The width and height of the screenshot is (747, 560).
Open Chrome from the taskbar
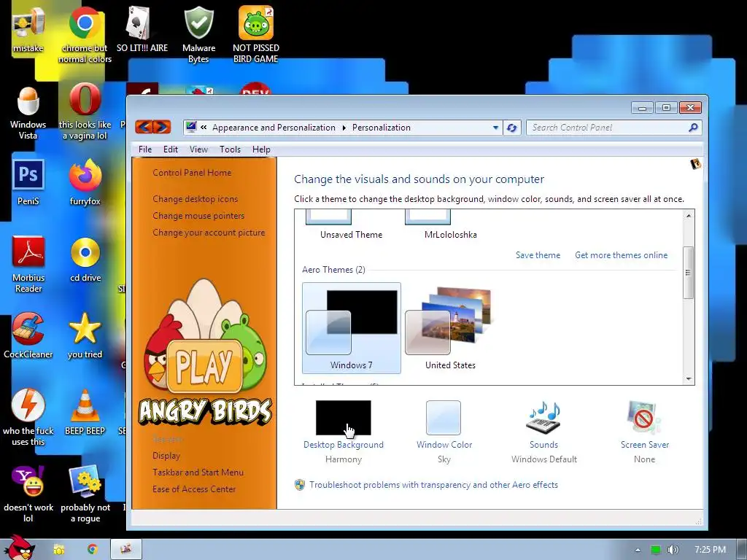(x=92, y=549)
